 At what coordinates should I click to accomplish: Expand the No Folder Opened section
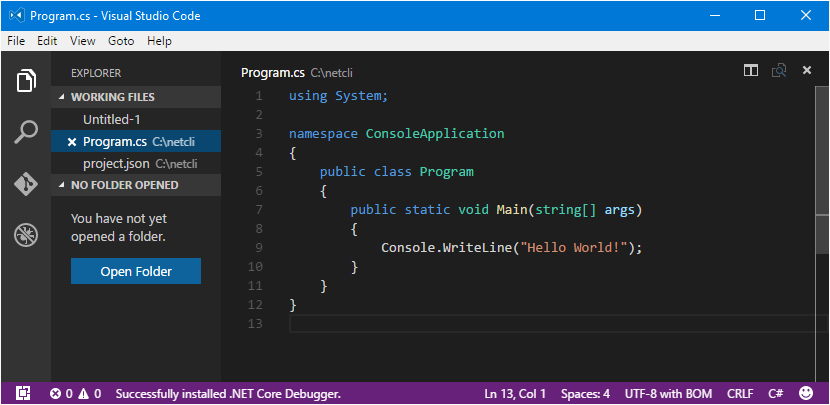point(136,185)
